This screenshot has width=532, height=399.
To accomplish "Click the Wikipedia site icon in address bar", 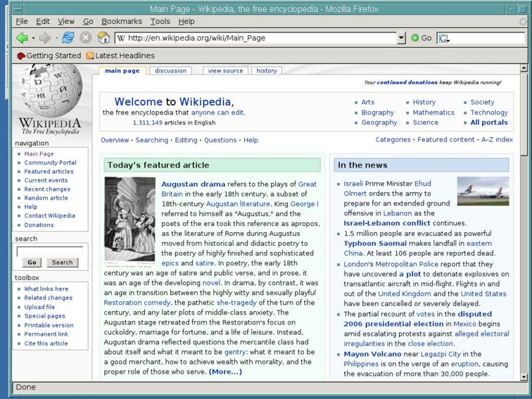I will (x=121, y=38).
